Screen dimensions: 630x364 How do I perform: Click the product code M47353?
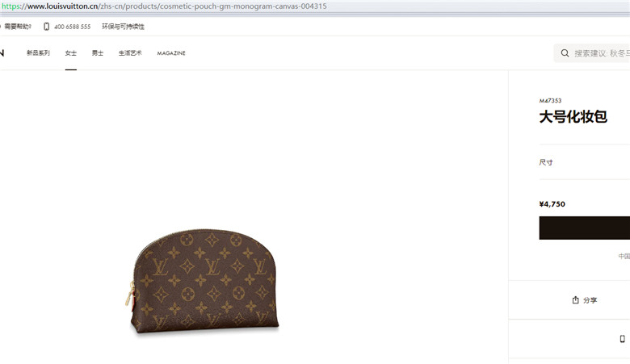pos(550,101)
